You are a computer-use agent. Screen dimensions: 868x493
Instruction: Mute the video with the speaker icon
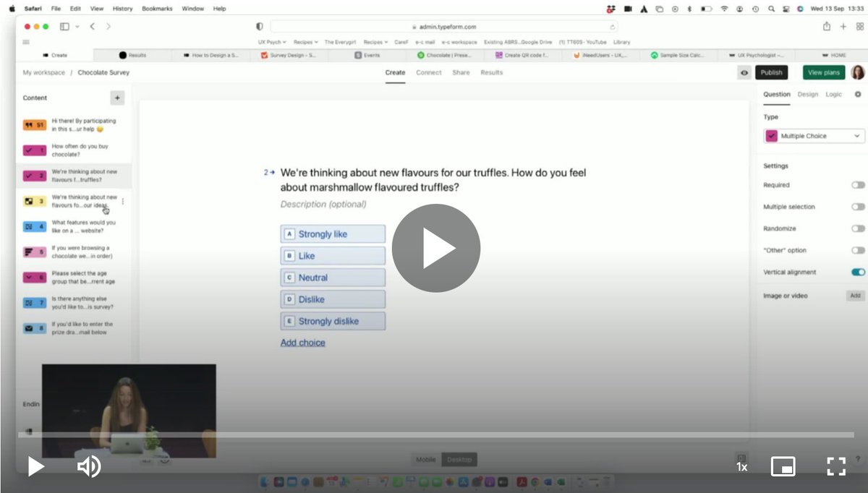pos(89,466)
